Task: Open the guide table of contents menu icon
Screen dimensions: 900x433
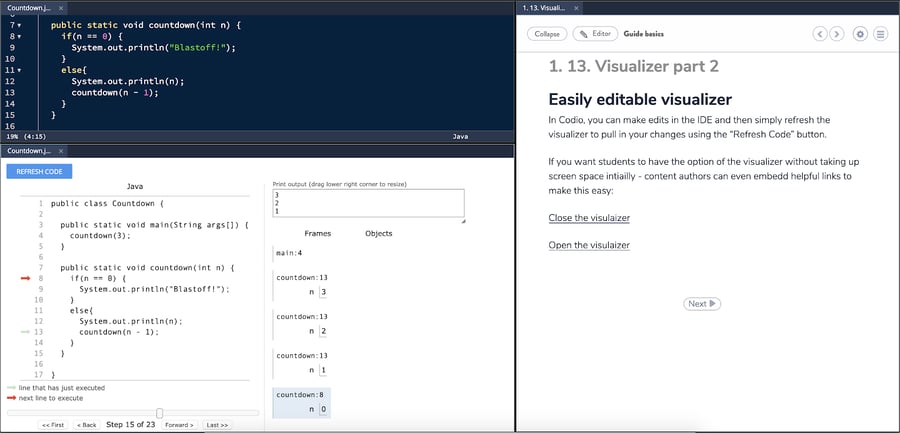Action: tap(881, 34)
